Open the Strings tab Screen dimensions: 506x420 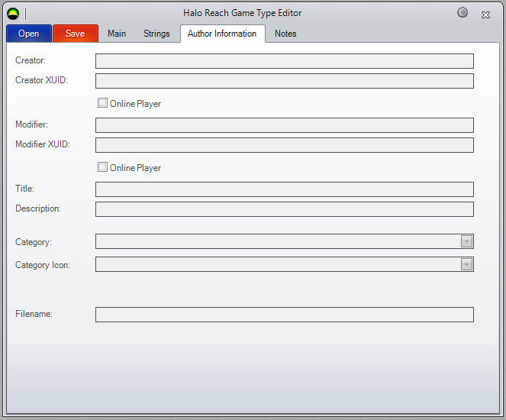(x=156, y=34)
